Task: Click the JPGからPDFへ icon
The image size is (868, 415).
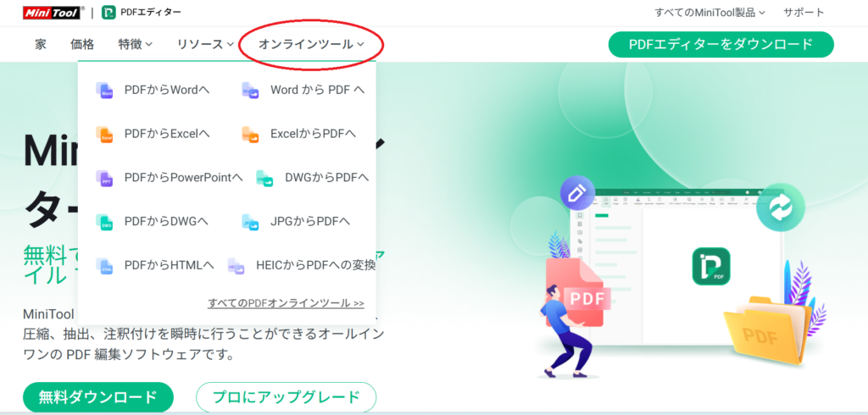Action: click(x=250, y=222)
